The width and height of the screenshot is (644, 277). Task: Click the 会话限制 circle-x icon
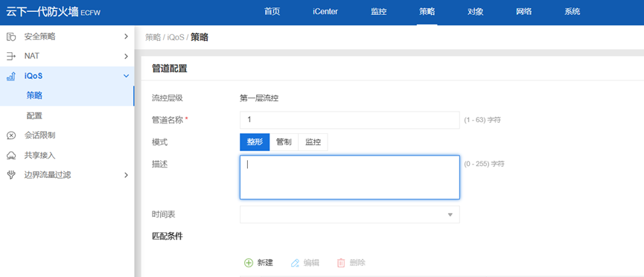coord(11,136)
